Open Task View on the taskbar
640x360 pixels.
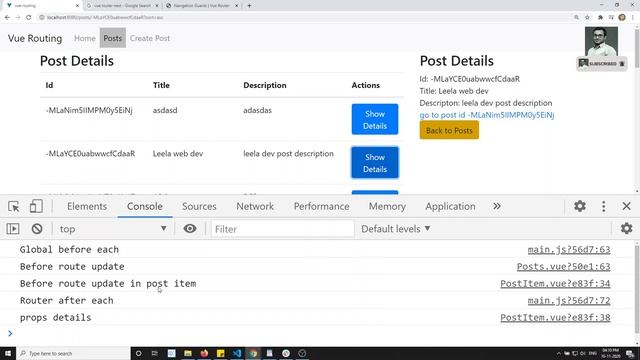point(155,353)
